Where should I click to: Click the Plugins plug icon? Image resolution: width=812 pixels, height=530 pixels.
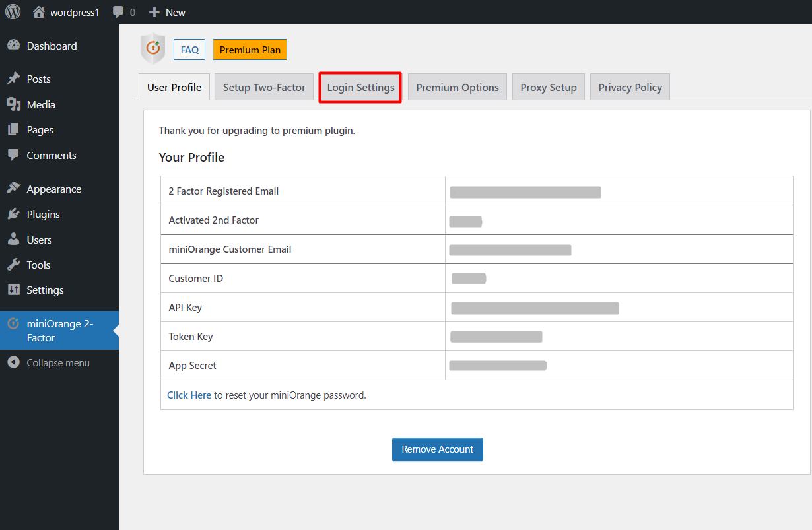(13, 214)
